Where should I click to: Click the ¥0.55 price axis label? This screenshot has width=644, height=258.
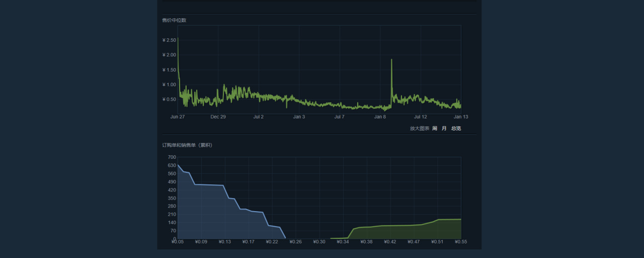460,242
